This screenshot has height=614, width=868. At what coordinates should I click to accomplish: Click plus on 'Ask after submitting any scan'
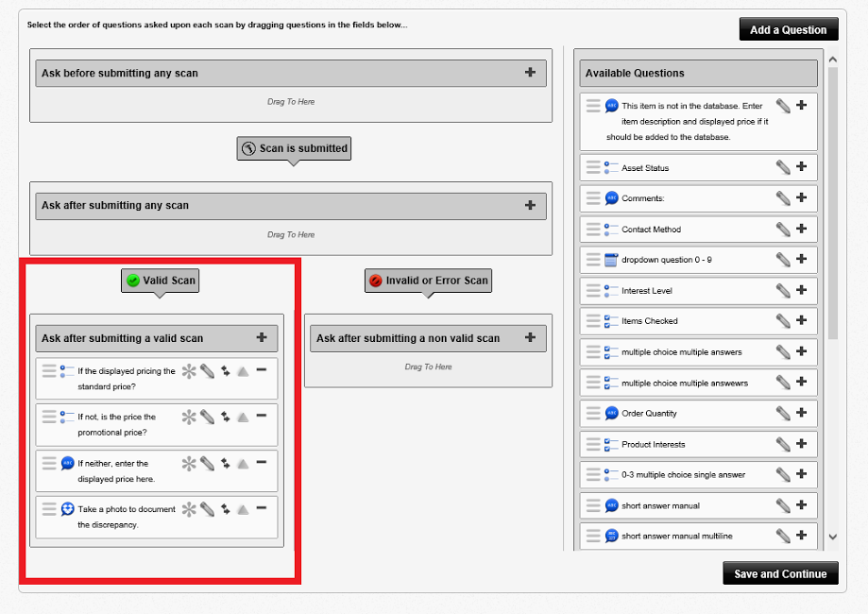click(530, 205)
